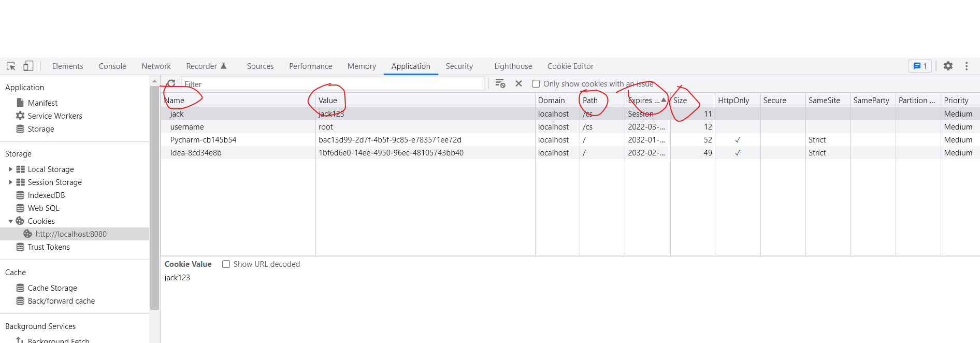Sort by the Name column header

click(x=238, y=100)
